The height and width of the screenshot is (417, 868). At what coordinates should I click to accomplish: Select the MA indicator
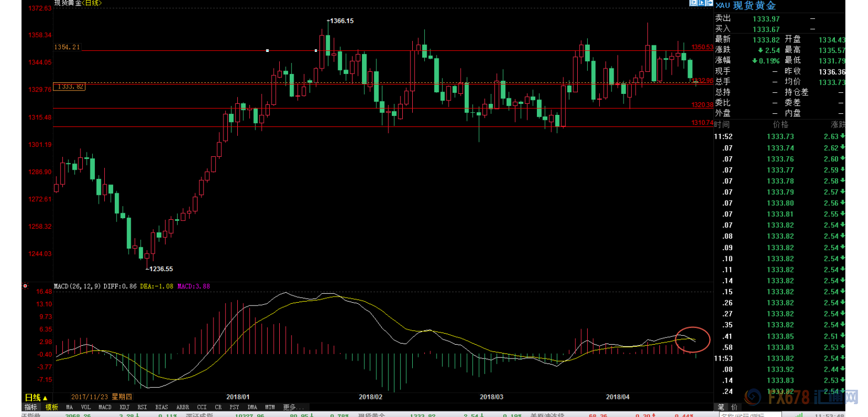click(x=69, y=407)
